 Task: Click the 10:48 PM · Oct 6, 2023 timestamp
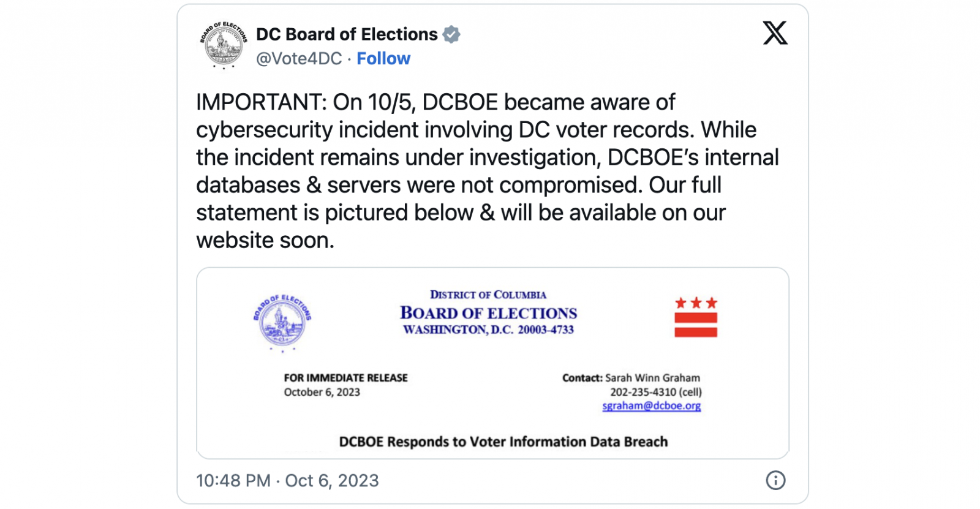(x=287, y=481)
